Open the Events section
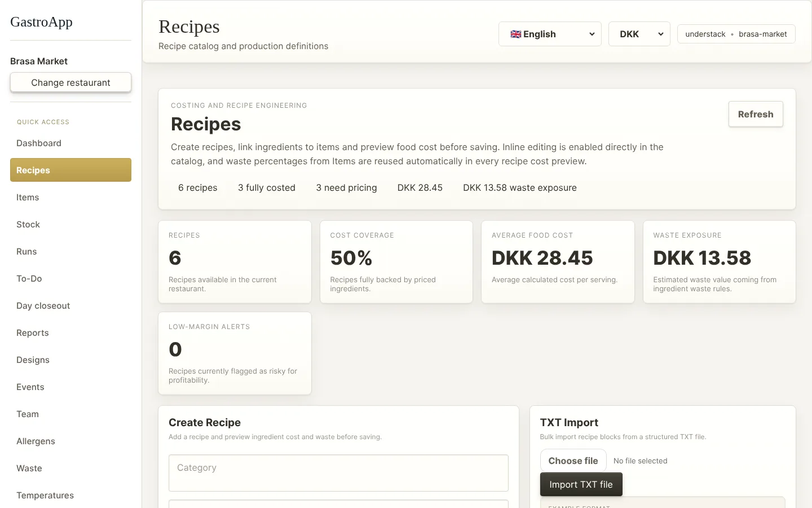Viewport: 812px width, 508px height. (70, 387)
